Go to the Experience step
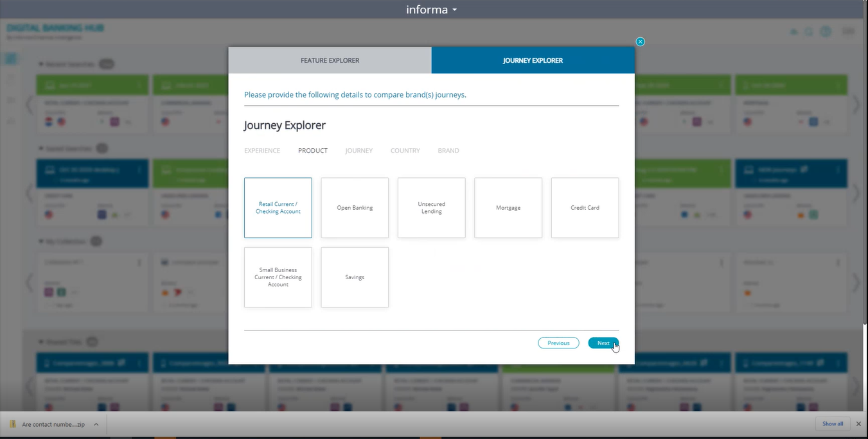Viewport: 868px width, 439px height. [262, 151]
